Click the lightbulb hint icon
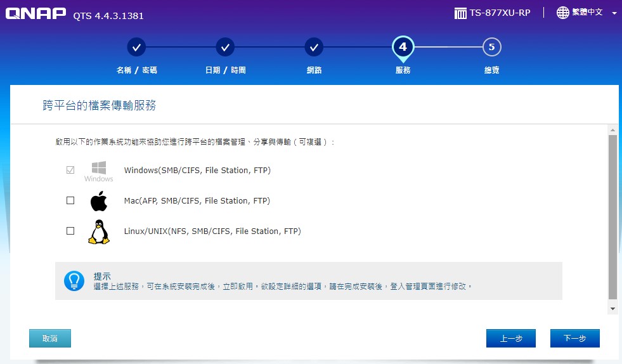622x364 pixels. 74,280
